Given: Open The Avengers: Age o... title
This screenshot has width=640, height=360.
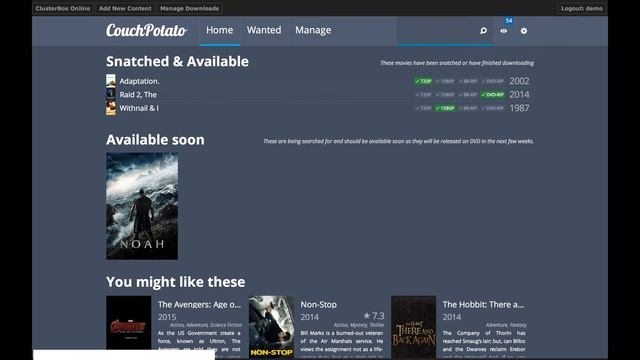Looking at the screenshot, I should 199,304.
